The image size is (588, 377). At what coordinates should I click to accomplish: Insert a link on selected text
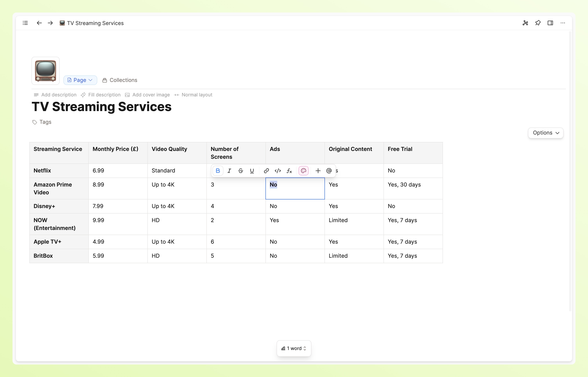[x=266, y=171]
